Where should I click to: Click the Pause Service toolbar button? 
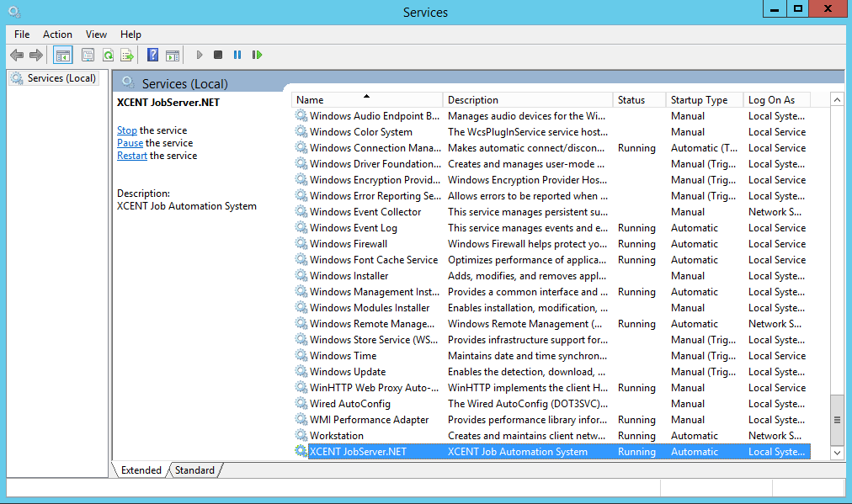(x=237, y=56)
